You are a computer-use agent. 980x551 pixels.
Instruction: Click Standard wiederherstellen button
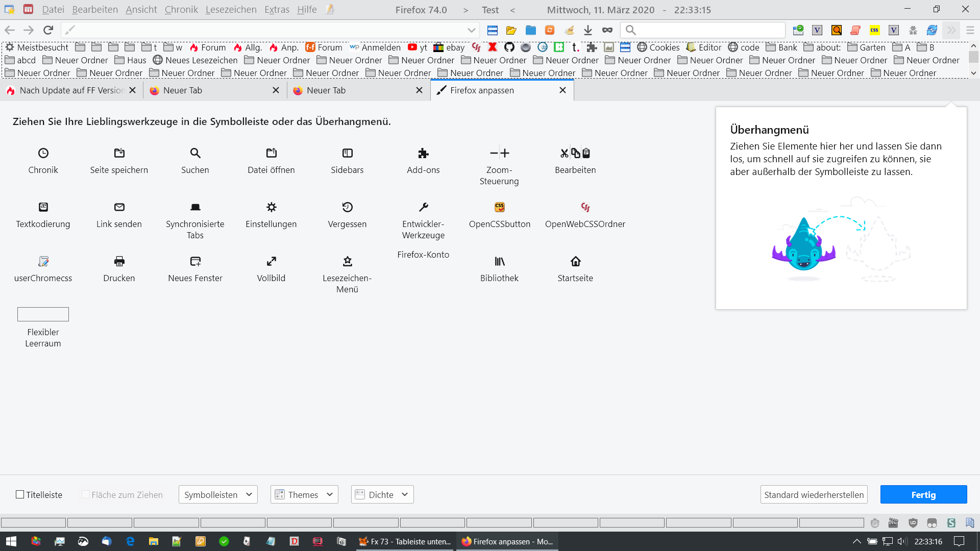click(814, 494)
